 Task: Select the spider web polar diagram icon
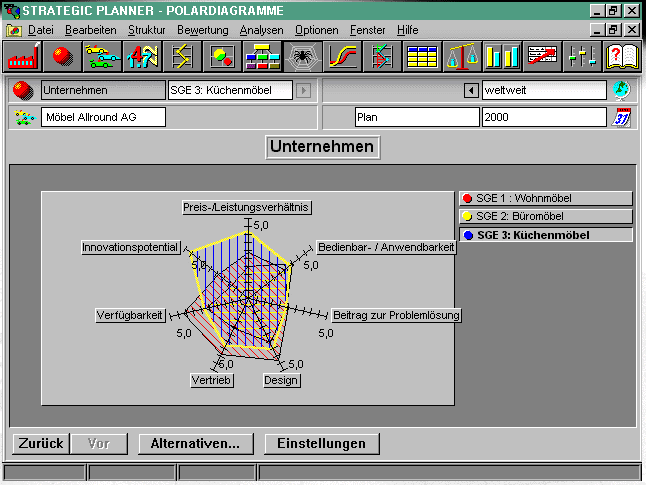pyautogui.click(x=303, y=56)
